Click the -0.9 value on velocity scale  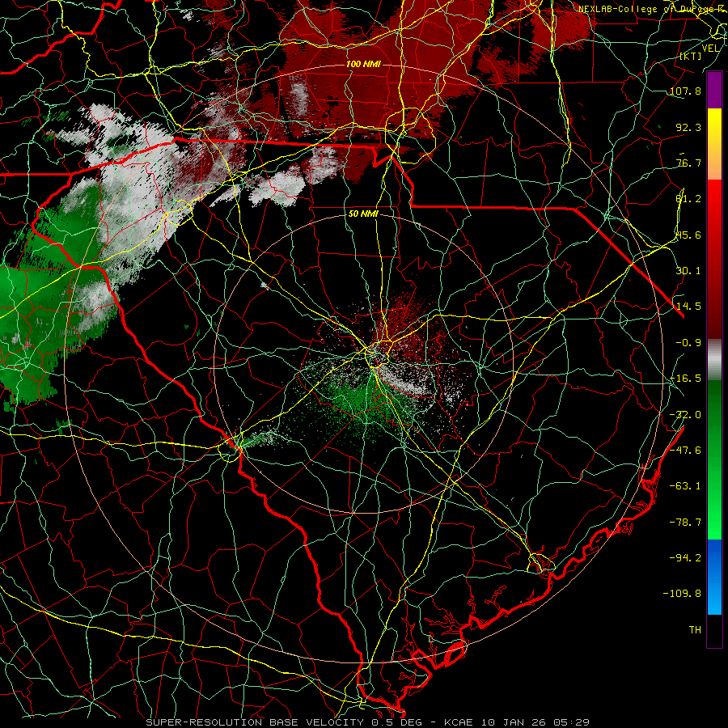pyautogui.click(x=688, y=343)
